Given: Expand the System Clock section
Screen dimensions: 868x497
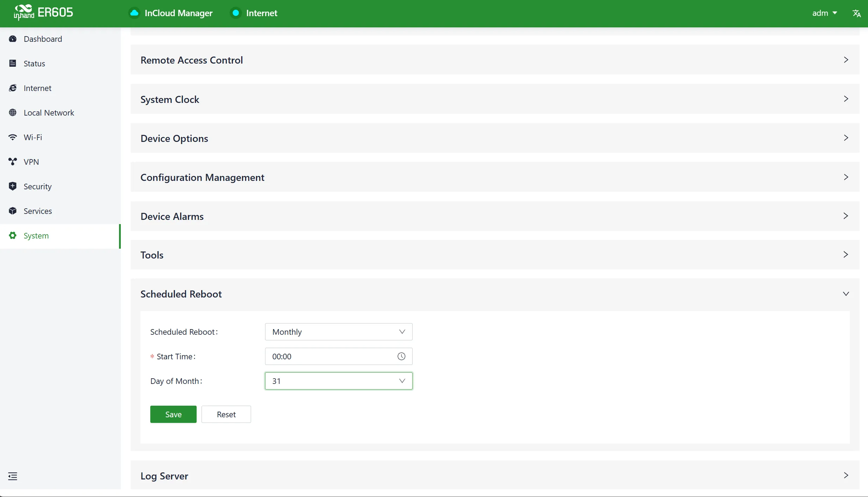Looking at the screenshot, I should coord(495,99).
